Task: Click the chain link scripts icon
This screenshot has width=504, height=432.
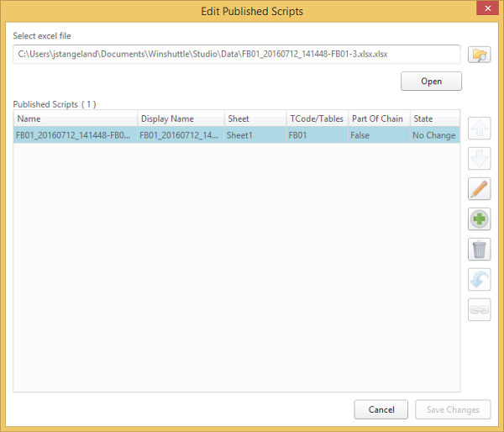Action: [x=479, y=310]
